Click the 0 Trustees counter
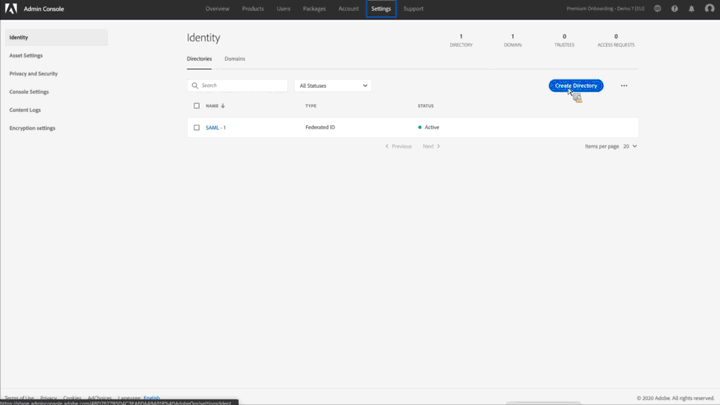Viewport: 720px width, 405px height. coord(564,40)
